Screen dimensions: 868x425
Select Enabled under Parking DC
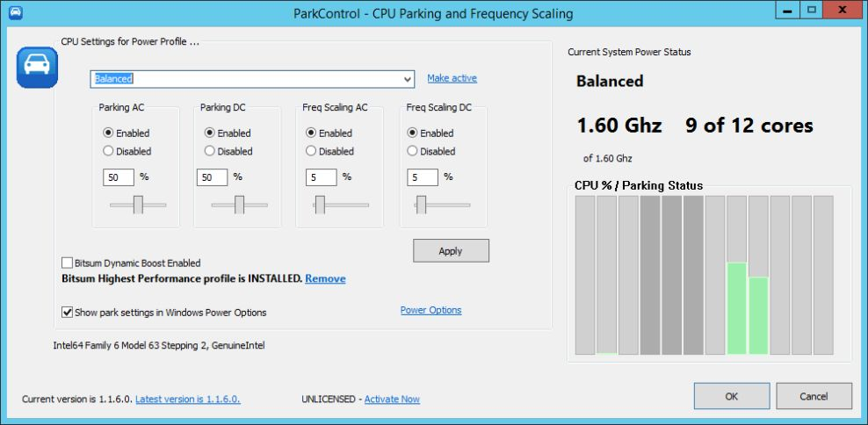point(210,133)
